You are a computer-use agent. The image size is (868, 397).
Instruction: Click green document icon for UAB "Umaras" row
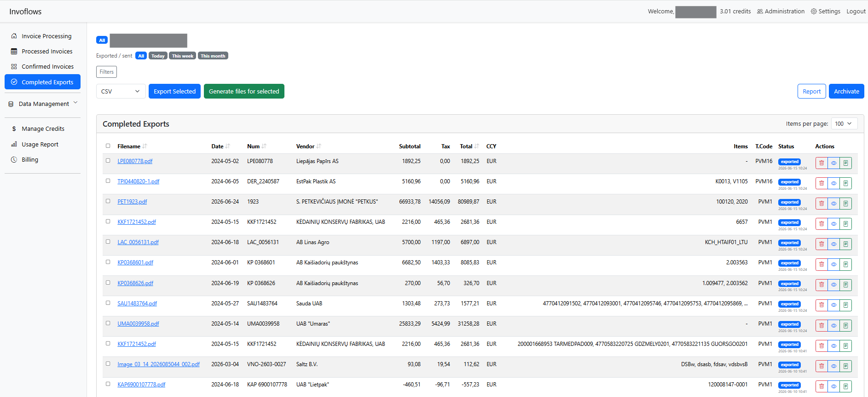click(845, 326)
